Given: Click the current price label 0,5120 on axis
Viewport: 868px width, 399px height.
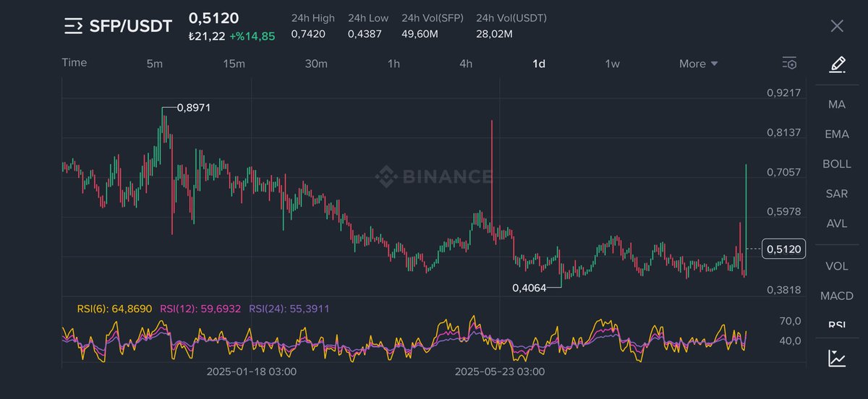Looking at the screenshot, I should (x=784, y=249).
